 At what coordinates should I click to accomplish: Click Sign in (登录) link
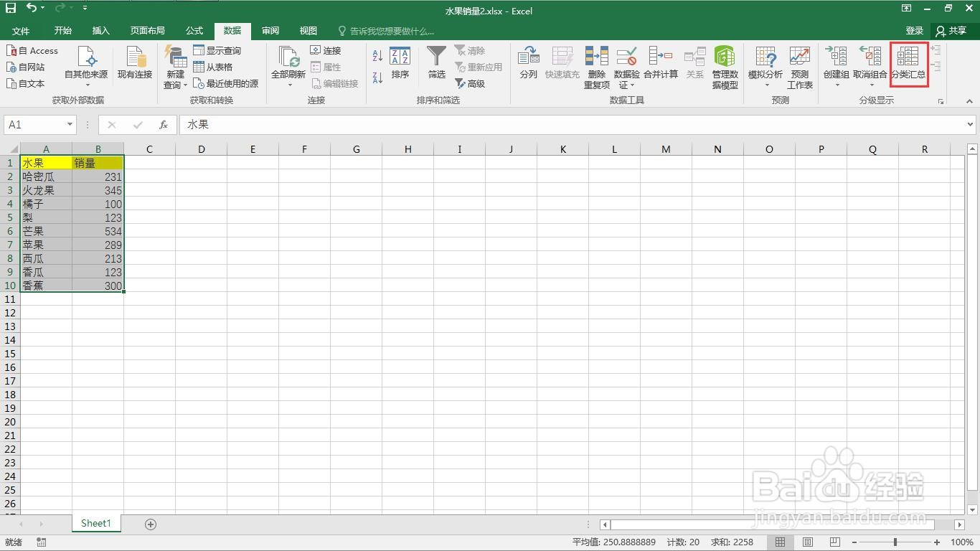pos(915,31)
